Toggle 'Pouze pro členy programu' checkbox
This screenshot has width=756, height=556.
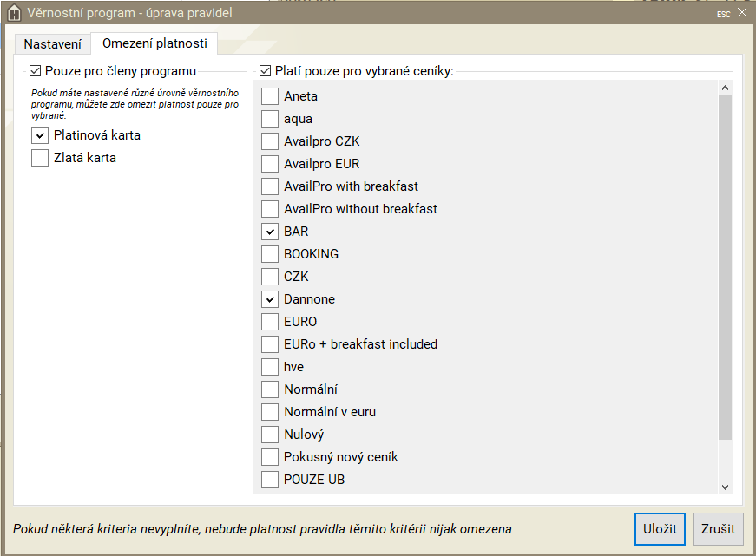[x=36, y=71]
